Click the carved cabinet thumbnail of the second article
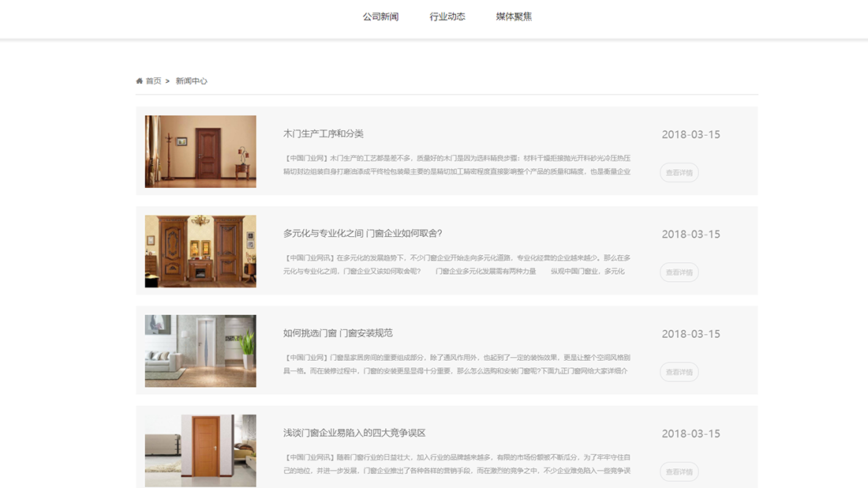The image size is (868, 488). tap(200, 251)
